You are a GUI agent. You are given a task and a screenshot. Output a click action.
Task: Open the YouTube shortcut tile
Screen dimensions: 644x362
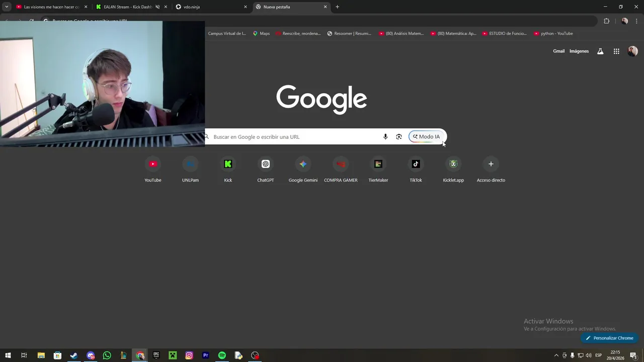coord(153,170)
